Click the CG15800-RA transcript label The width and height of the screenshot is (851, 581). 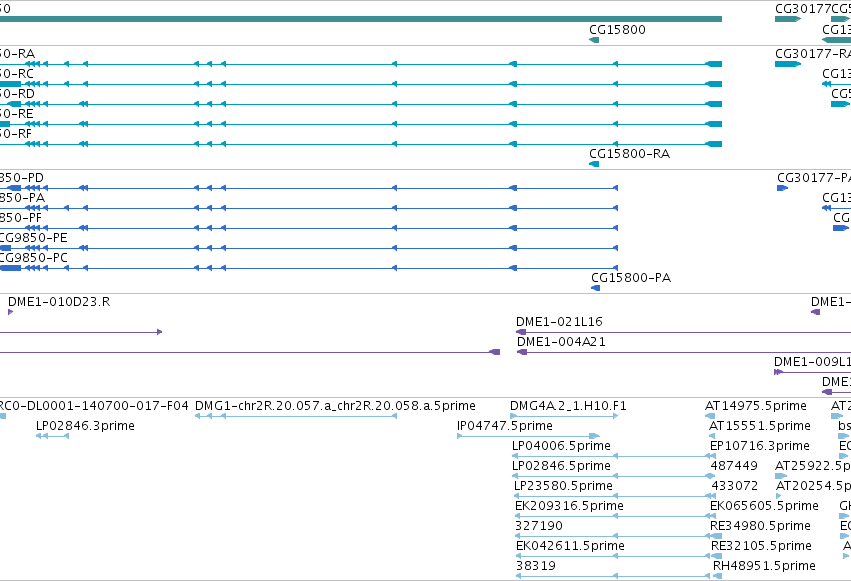pos(630,154)
